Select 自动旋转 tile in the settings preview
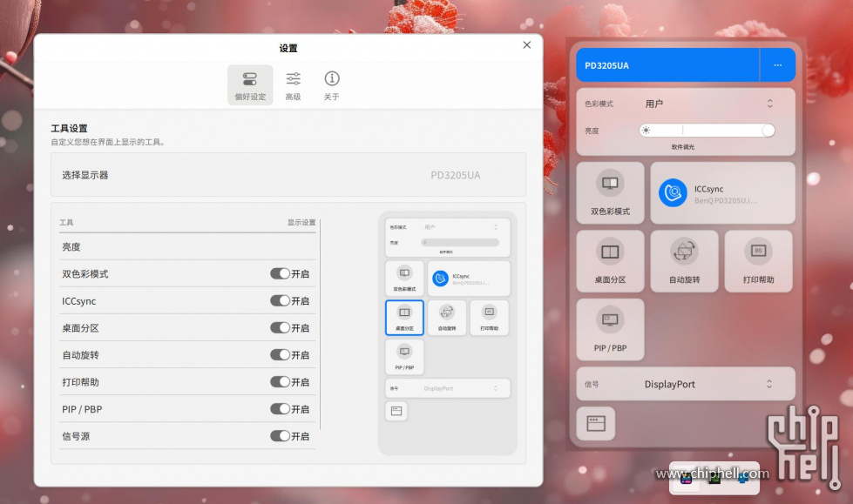The width and height of the screenshot is (853, 504). [x=447, y=318]
